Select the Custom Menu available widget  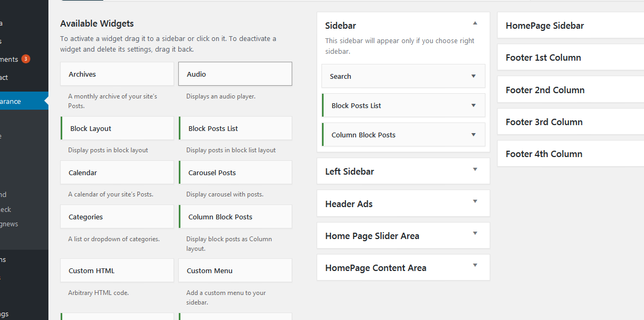235,270
